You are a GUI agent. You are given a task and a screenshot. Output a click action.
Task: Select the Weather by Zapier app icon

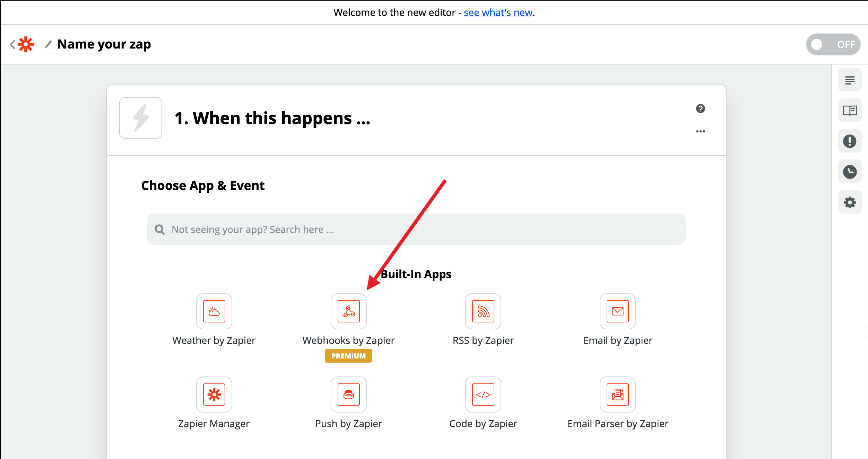coord(214,311)
